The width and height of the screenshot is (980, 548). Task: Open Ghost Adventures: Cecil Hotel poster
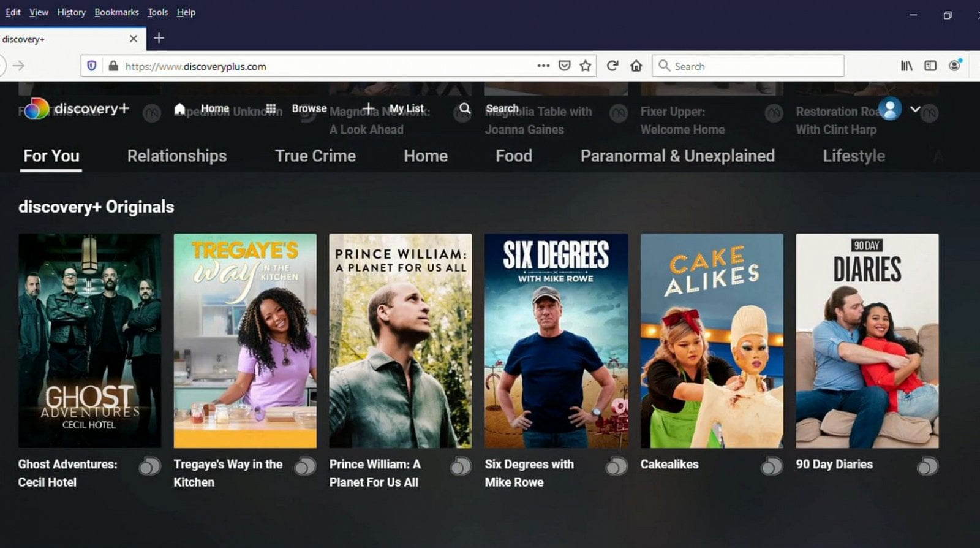pos(89,341)
